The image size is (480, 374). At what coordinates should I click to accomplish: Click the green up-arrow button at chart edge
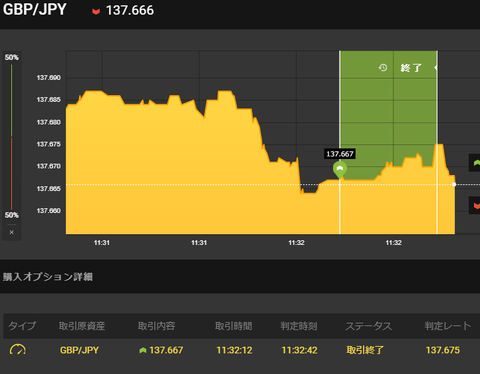(x=475, y=163)
